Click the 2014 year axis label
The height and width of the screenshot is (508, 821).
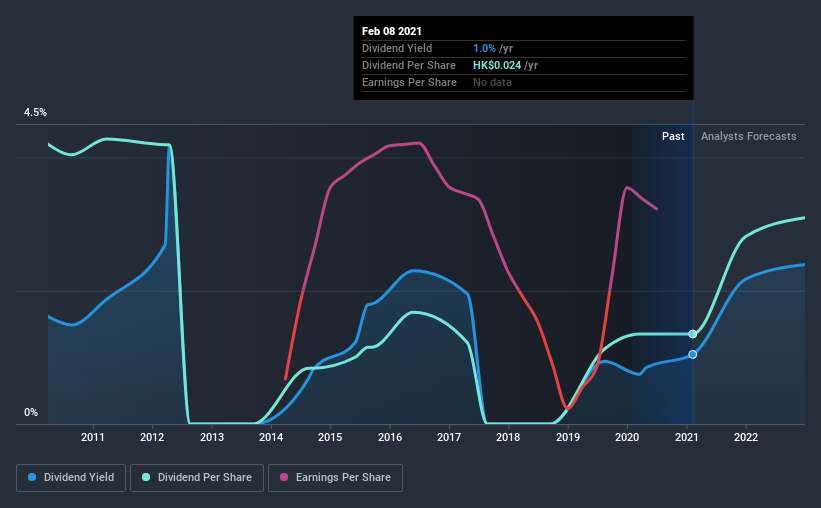coord(271,437)
